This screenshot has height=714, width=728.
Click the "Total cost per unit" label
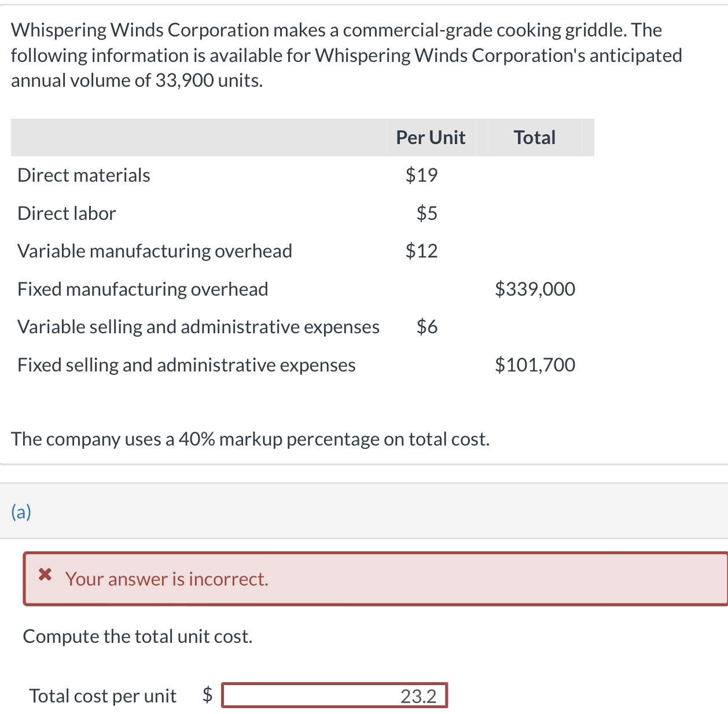[102, 696]
